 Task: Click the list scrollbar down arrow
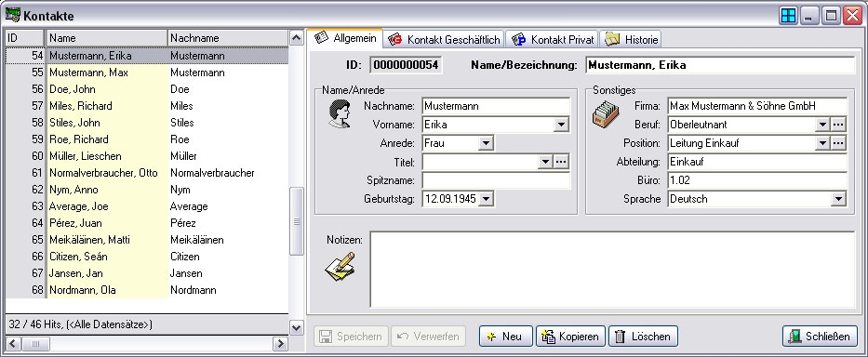point(297,327)
